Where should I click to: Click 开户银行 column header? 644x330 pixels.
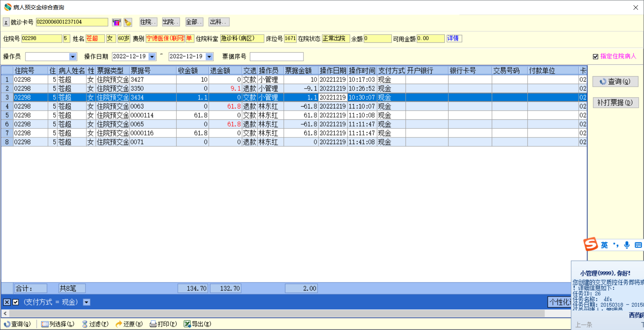coord(427,71)
